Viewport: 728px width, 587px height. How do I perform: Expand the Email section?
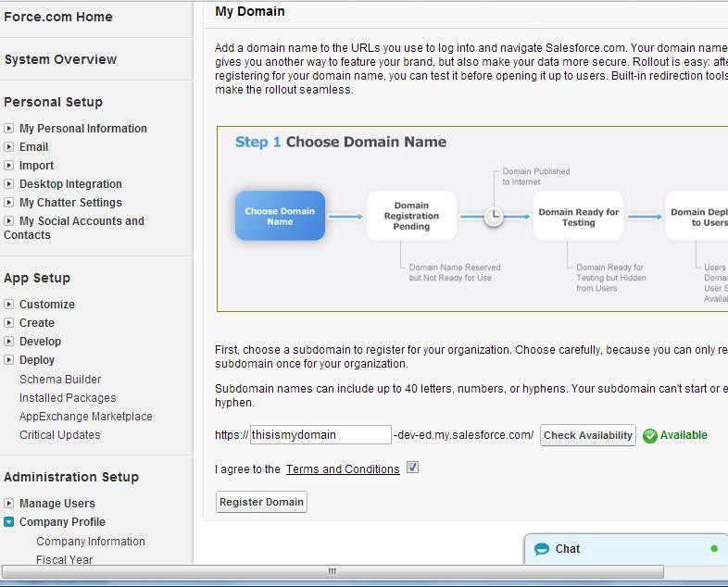pos(9,146)
